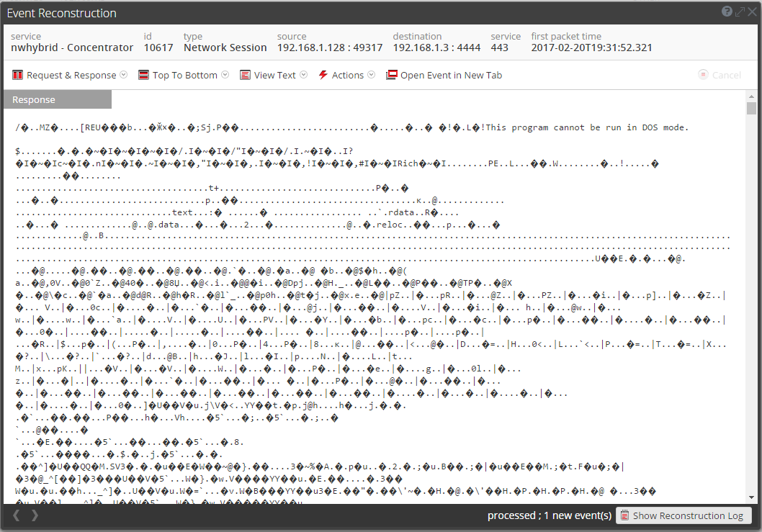Open the Actions dropdown chevron

[371, 74]
